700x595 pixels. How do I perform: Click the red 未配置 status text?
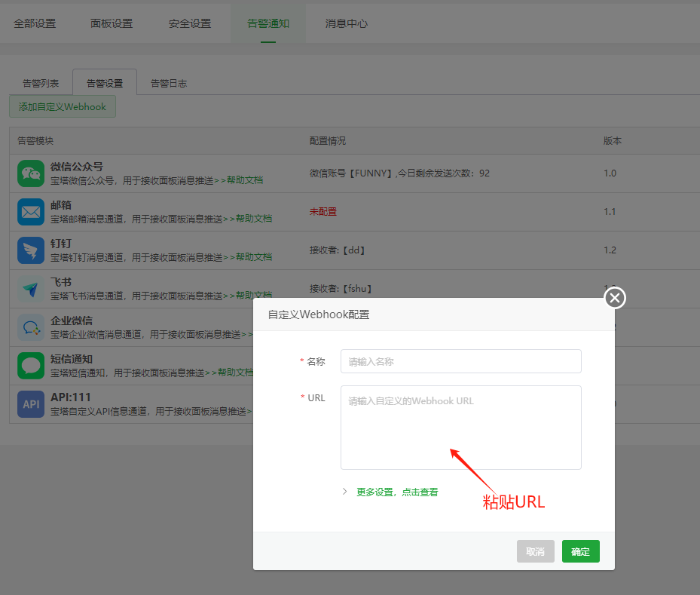[x=323, y=212]
